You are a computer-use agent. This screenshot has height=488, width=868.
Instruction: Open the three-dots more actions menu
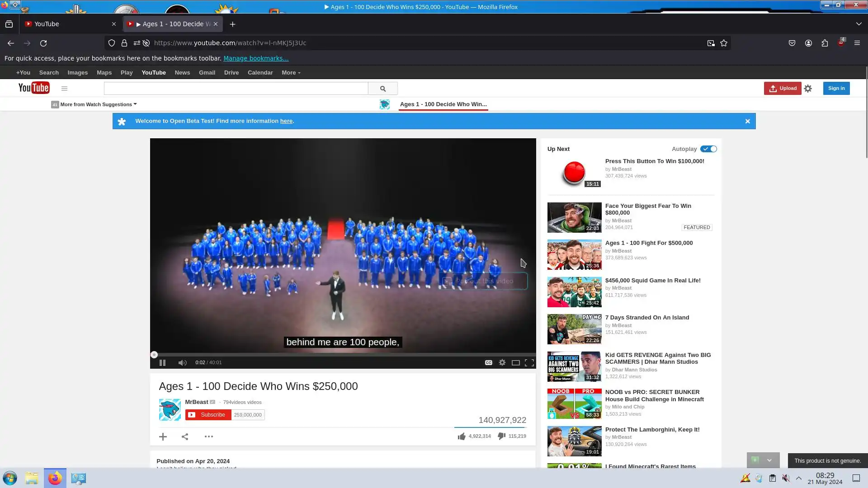pos(208,436)
